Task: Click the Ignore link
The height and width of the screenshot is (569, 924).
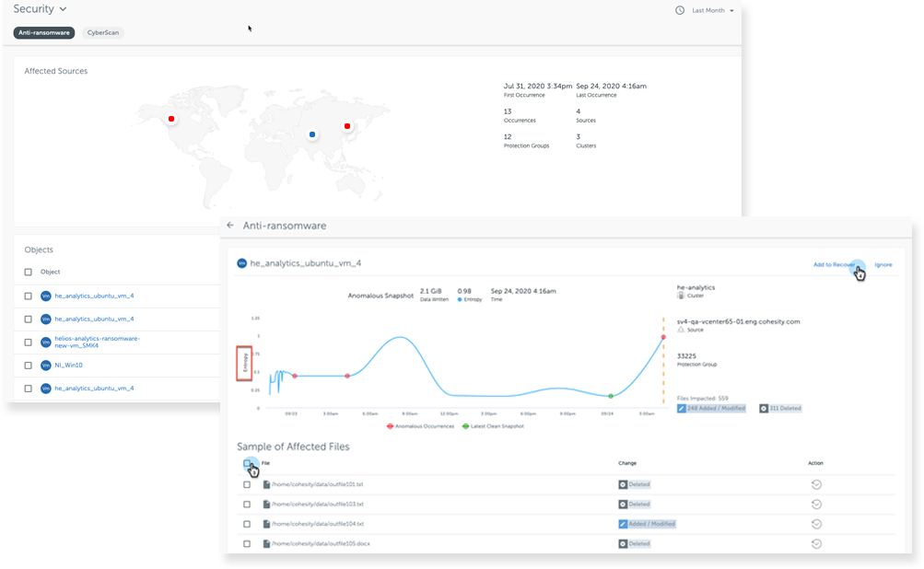Action: [883, 265]
